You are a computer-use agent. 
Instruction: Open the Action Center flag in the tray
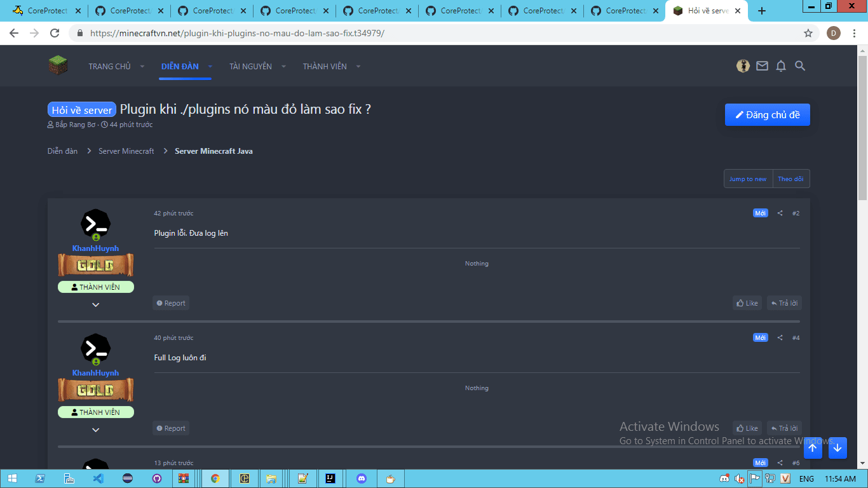[755, 478]
